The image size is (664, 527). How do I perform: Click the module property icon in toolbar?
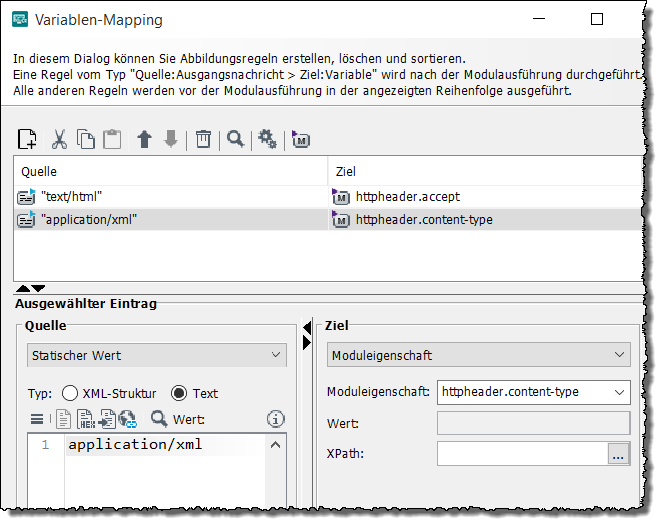click(301, 140)
